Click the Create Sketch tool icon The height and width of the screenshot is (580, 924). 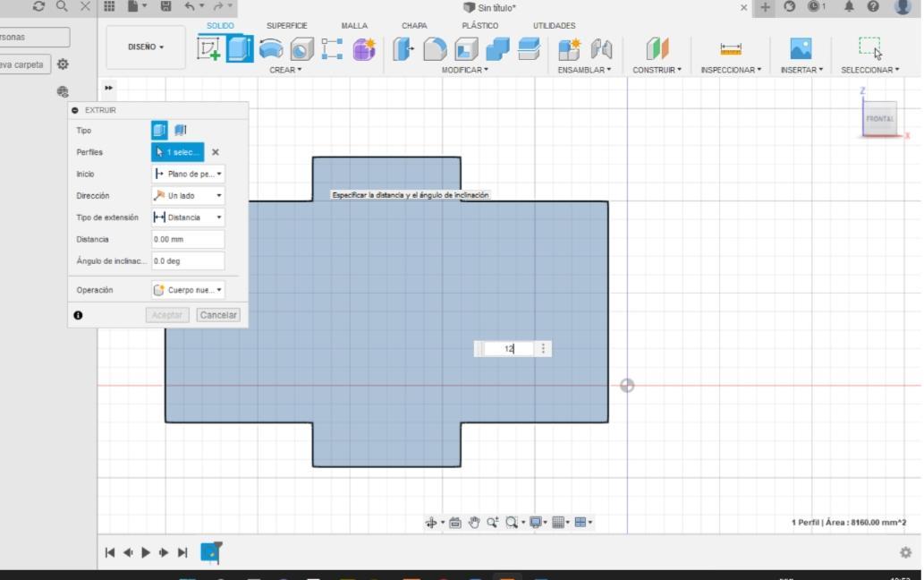tap(208, 49)
